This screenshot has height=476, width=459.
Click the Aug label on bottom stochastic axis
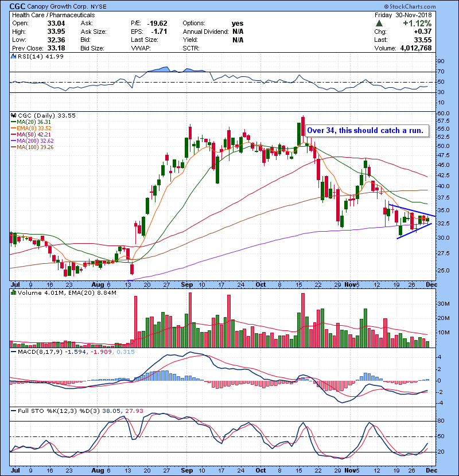click(x=98, y=470)
